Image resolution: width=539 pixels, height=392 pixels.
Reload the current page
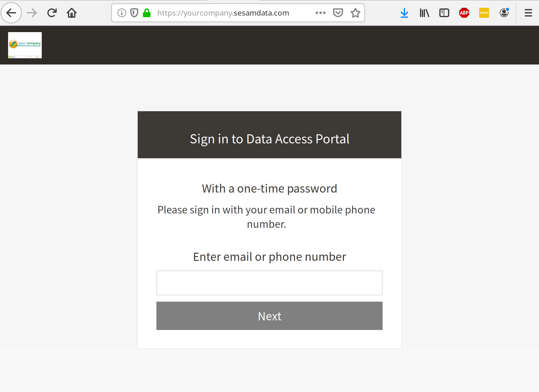[x=52, y=13]
